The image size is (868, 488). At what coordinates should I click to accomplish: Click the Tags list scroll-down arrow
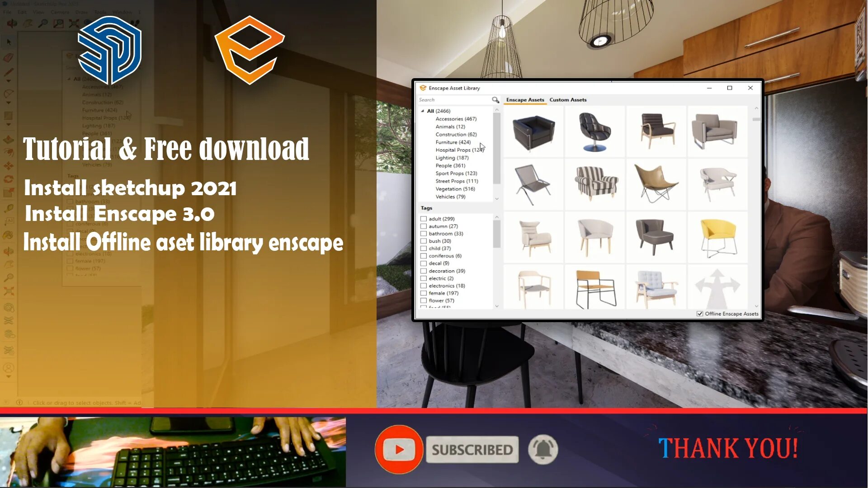tap(497, 306)
